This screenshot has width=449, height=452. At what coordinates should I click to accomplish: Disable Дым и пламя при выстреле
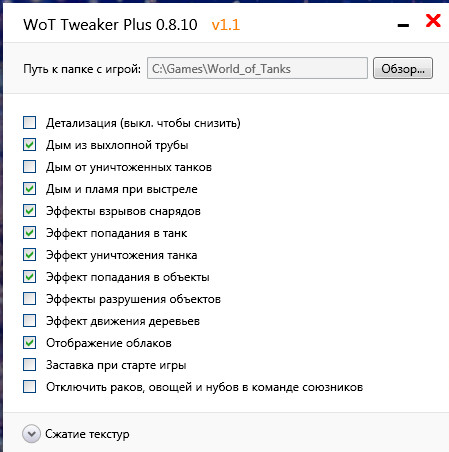30,189
